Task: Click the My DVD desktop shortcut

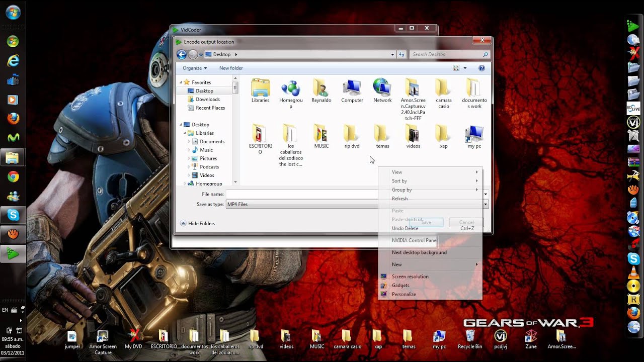Action: [x=133, y=339]
